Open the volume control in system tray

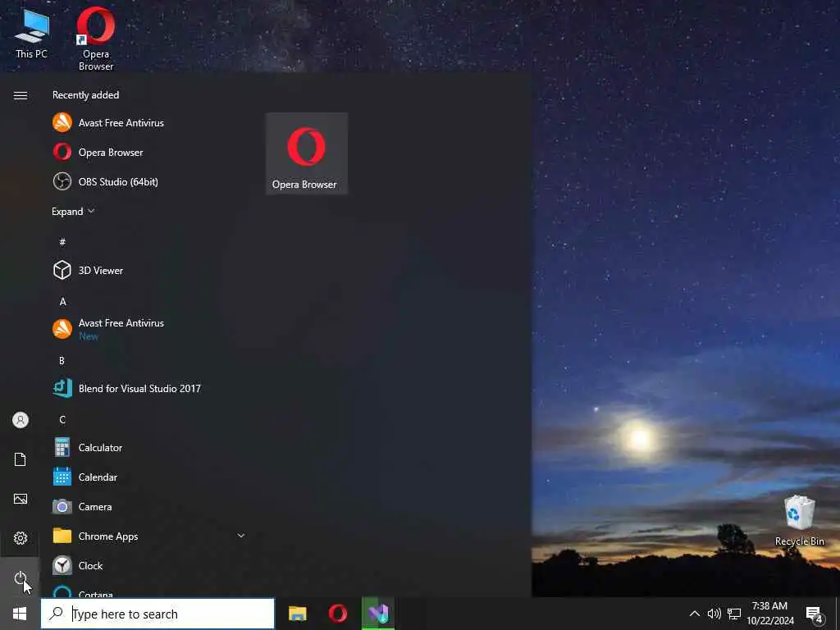coord(714,614)
